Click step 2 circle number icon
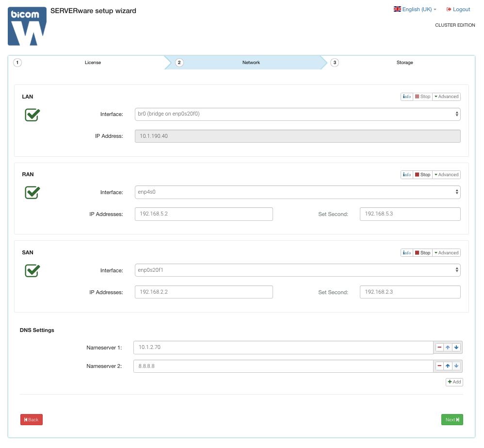484x448 pixels. [179, 63]
